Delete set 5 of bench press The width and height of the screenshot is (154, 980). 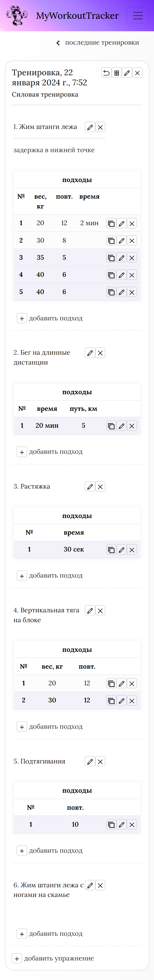tap(132, 292)
